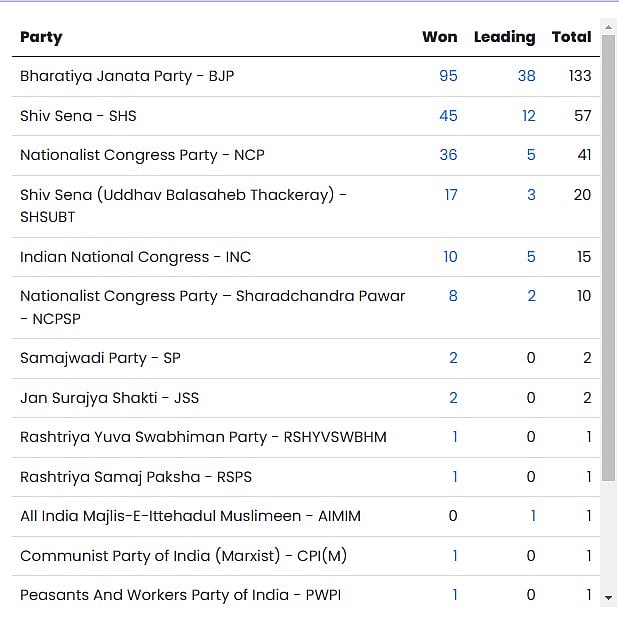Screen dimensions: 619x617
Task: Click the scrollbar up arrow
Action: pyautogui.click(x=608, y=27)
